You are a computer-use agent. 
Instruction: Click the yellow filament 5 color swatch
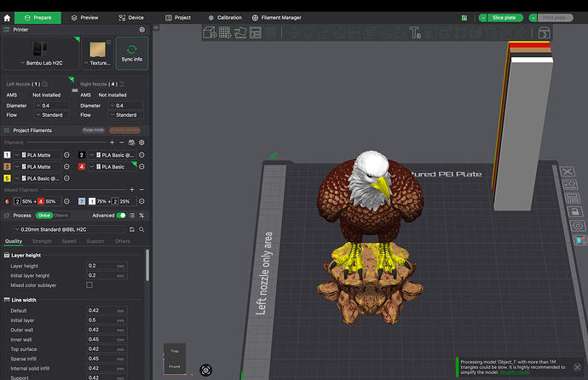pyautogui.click(x=7, y=178)
